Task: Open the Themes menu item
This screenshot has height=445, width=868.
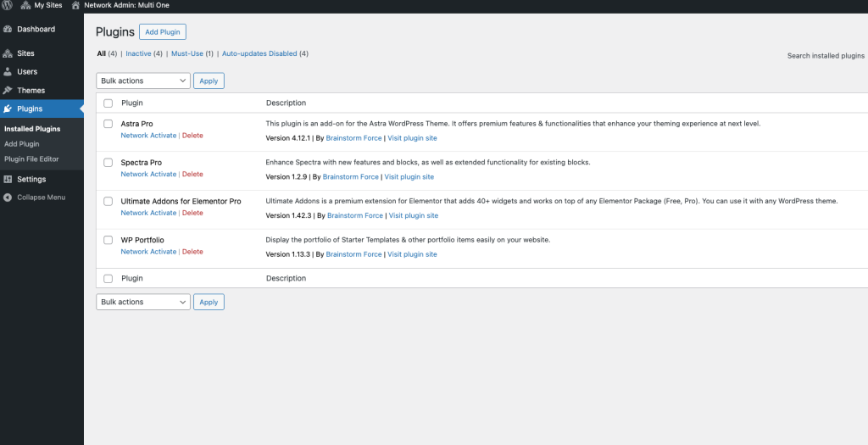Action: tap(31, 90)
